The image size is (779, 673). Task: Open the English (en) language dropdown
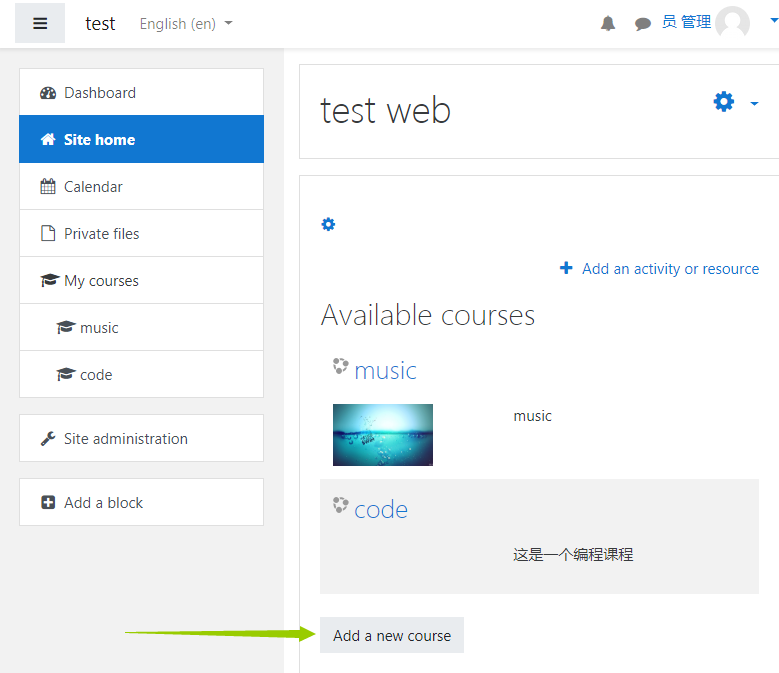(186, 23)
